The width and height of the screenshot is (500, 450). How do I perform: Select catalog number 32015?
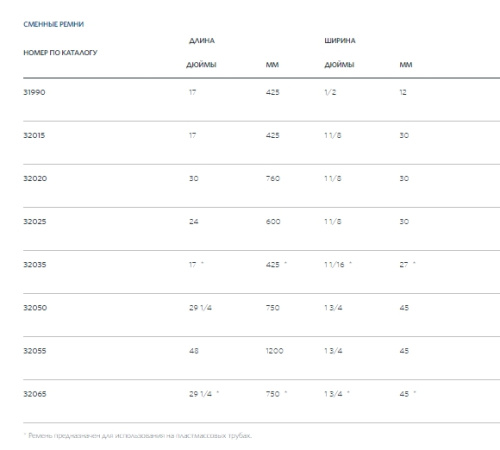click(x=34, y=135)
